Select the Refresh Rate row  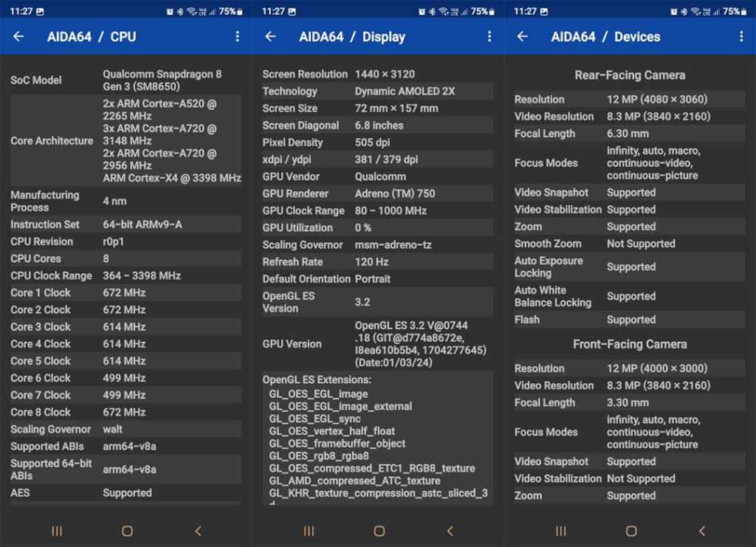378,261
